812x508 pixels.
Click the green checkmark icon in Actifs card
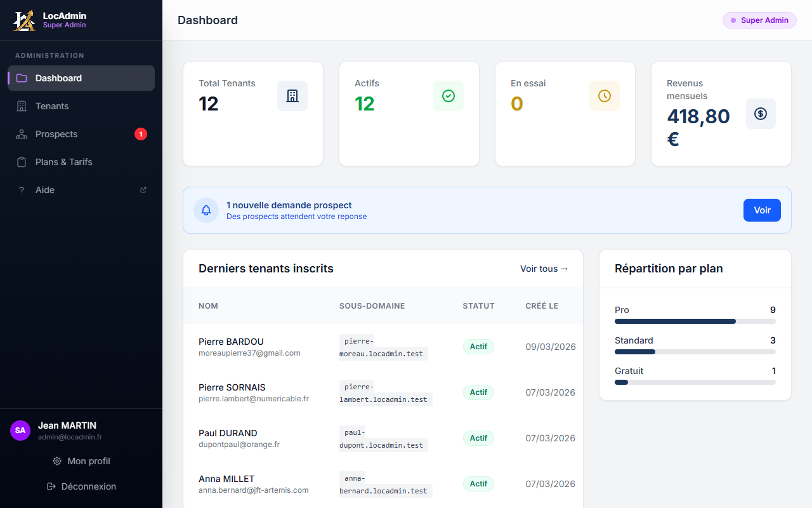tap(449, 96)
